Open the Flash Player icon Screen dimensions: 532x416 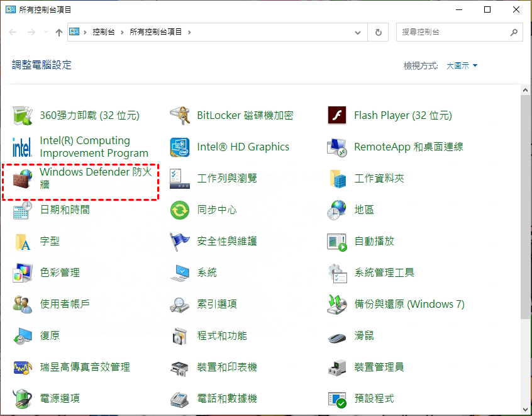[x=337, y=115]
